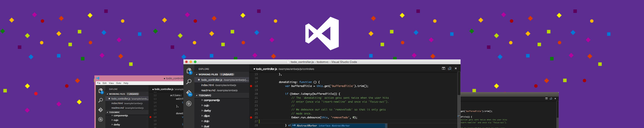Viewport: 644px width, 128px height.
Task: Open Debug view in the Windows window
Action: coord(101,119)
